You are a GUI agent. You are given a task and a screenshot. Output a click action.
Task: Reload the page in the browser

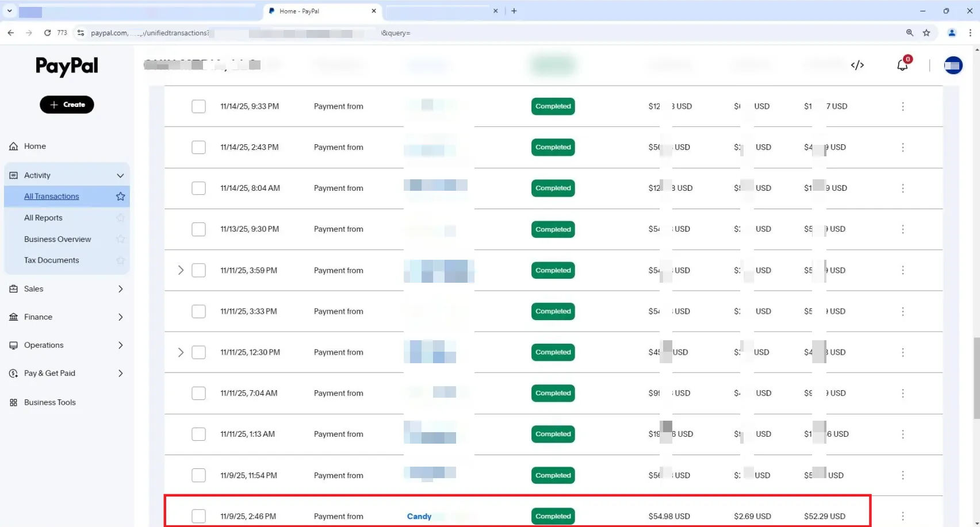[47, 33]
